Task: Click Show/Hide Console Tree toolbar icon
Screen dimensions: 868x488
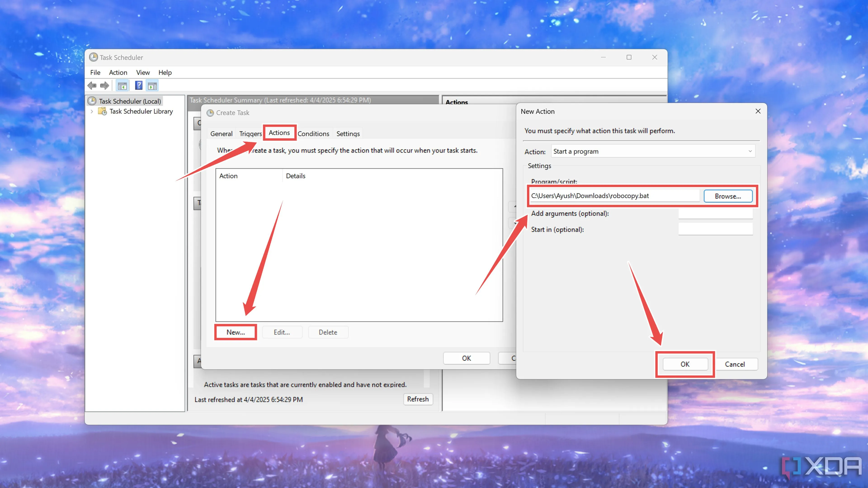Action: tap(122, 86)
